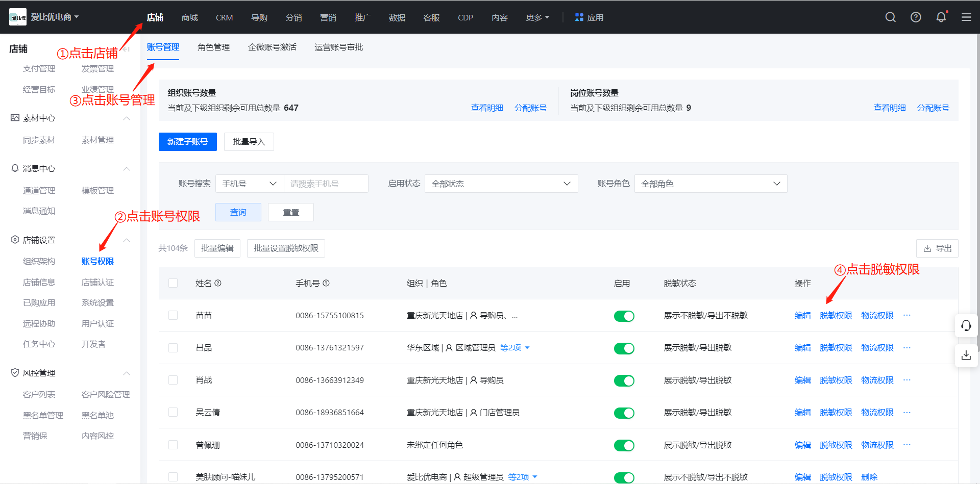Open the 更多 navigation dropdown
Screen dimensions: 980x484
[537, 17]
